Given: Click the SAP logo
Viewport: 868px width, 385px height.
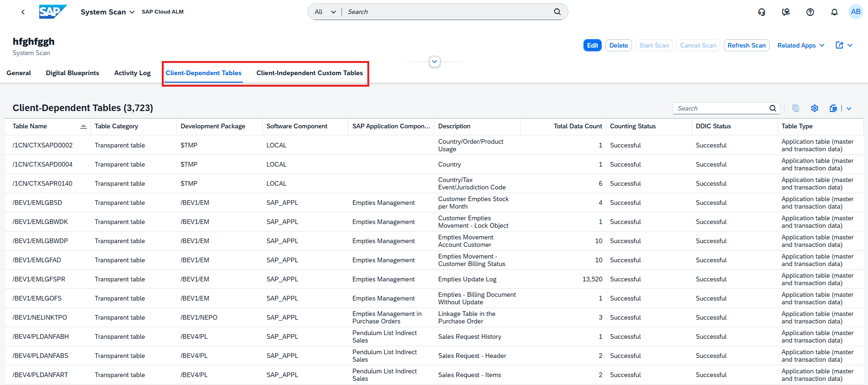Looking at the screenshot, I should [x=53, y=12].
